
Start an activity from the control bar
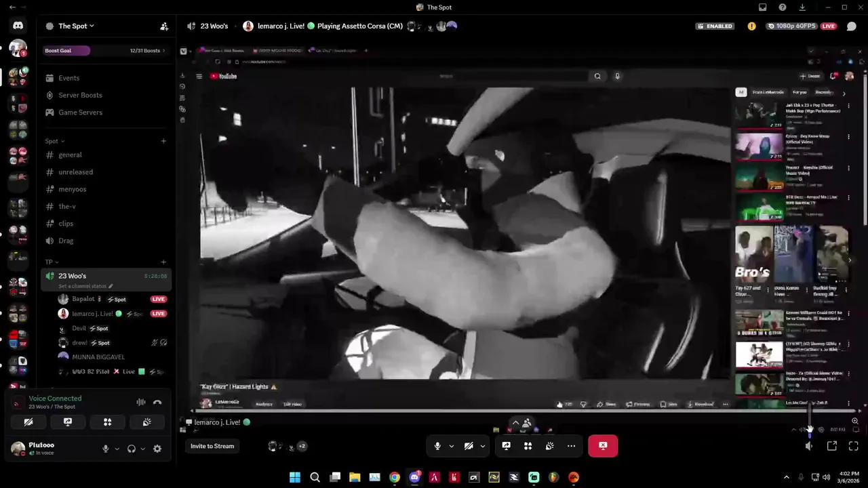pos(528,446)
